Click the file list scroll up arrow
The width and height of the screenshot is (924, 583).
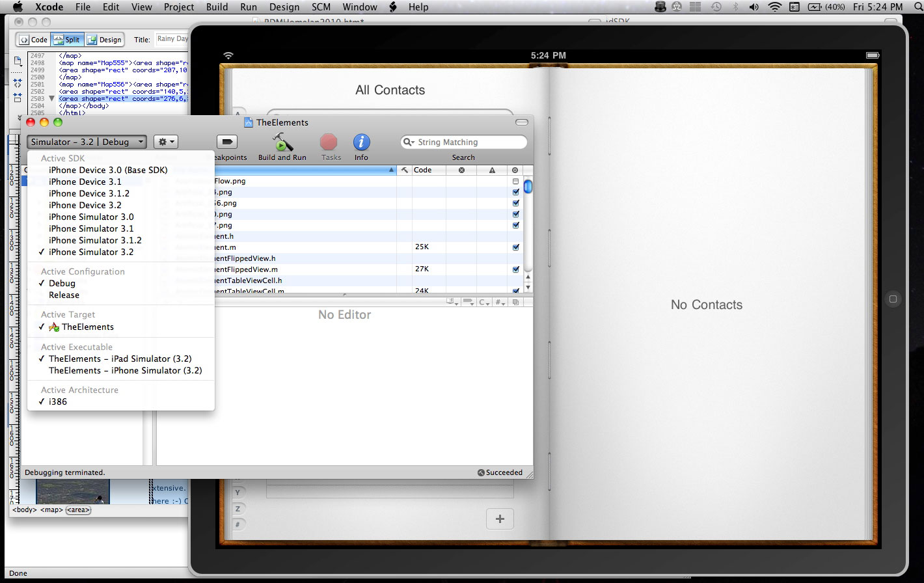pyautogui.click(x=528, y=277)
